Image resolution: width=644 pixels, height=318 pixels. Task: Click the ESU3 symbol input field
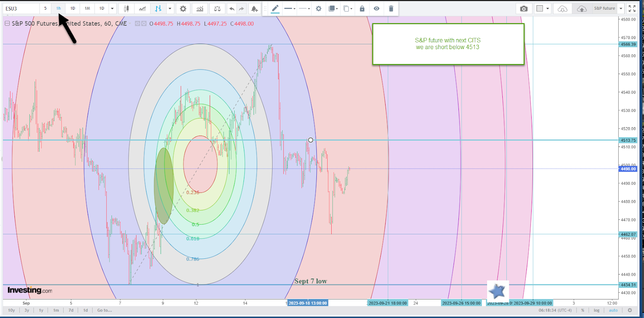point(21,8)
